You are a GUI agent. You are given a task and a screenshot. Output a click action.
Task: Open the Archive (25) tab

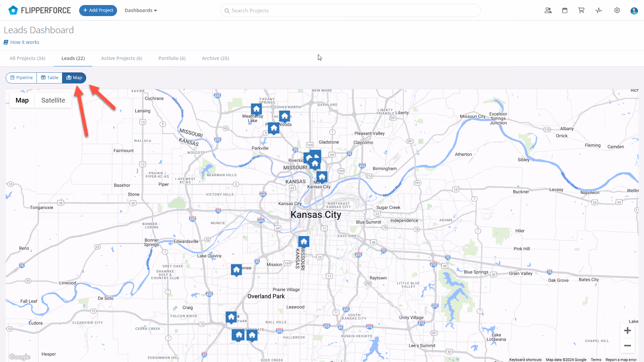[x=215, y=58]
